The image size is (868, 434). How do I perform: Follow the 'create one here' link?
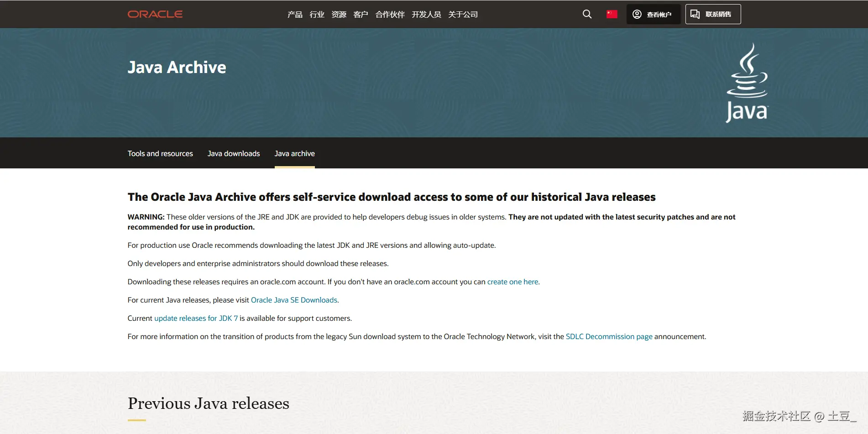512,282
